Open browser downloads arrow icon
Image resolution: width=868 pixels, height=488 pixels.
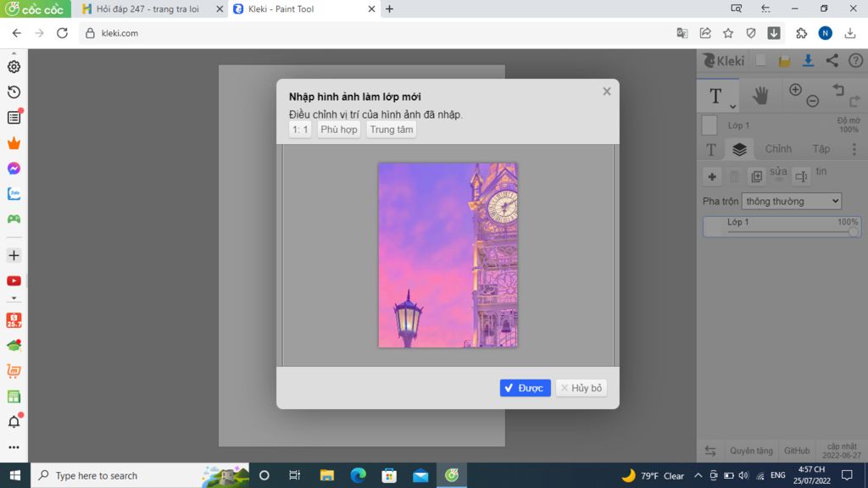[849, 33]
